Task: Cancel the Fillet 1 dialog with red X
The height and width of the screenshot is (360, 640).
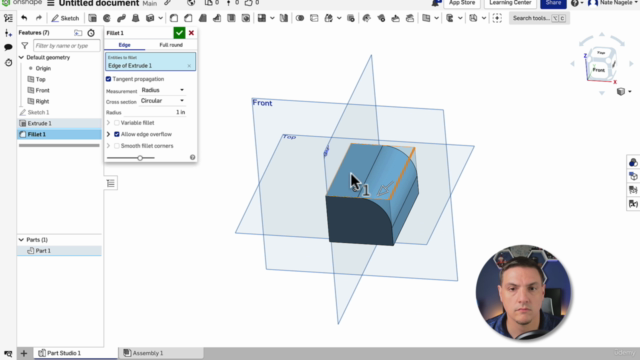Action: [191, 33]
